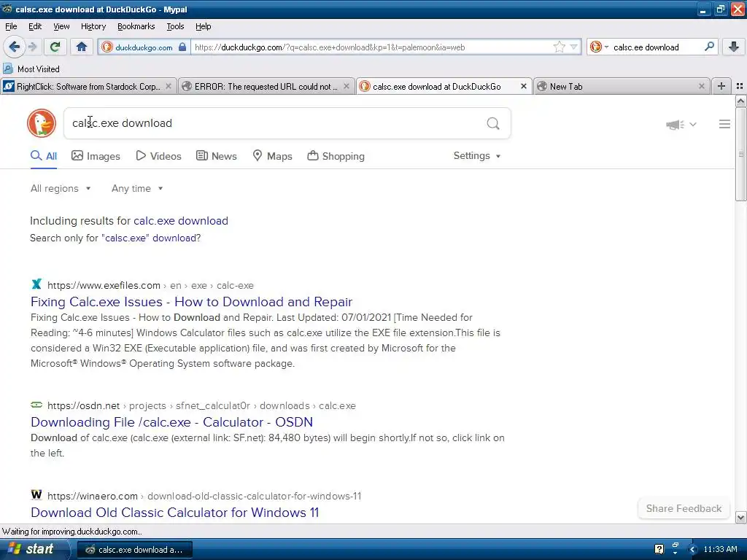This screenshot has height=560, width=747.
Task: Bookmark this page with the star
Action: coord(559,47)
